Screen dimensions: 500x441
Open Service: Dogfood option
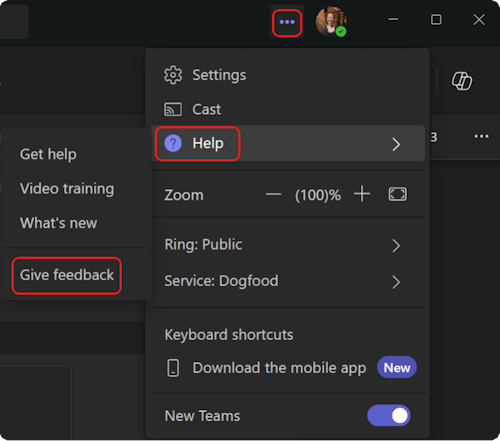point(288,281)
